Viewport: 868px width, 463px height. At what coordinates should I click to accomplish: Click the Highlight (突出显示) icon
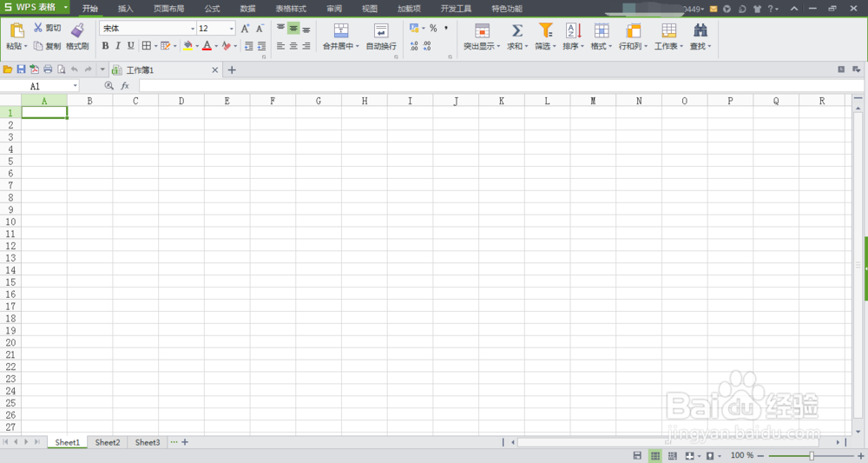click(482, 30)
